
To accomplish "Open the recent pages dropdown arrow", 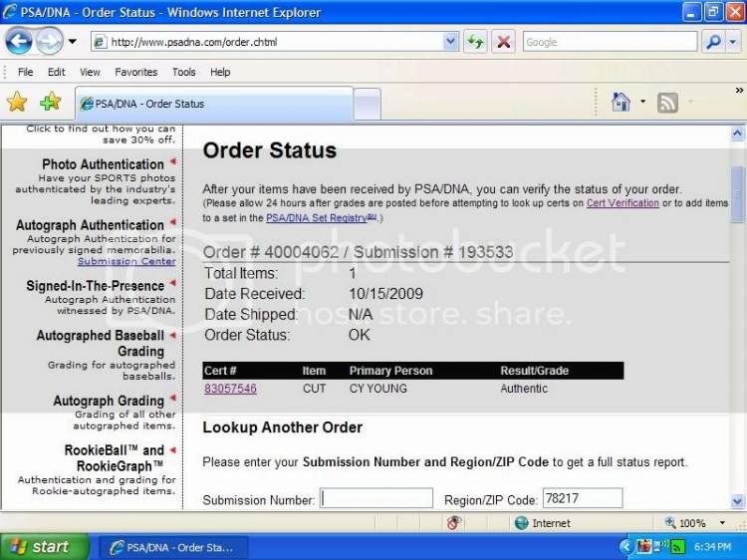I will click(73, 42).
